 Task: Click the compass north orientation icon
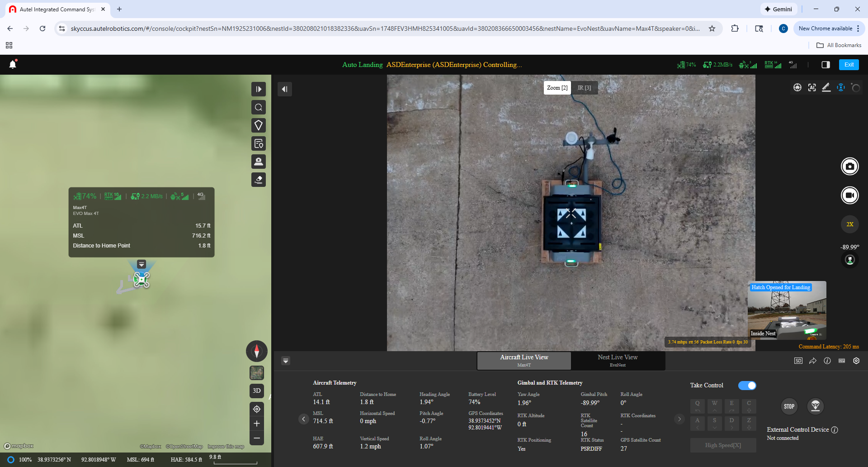(x=256, y=351)
